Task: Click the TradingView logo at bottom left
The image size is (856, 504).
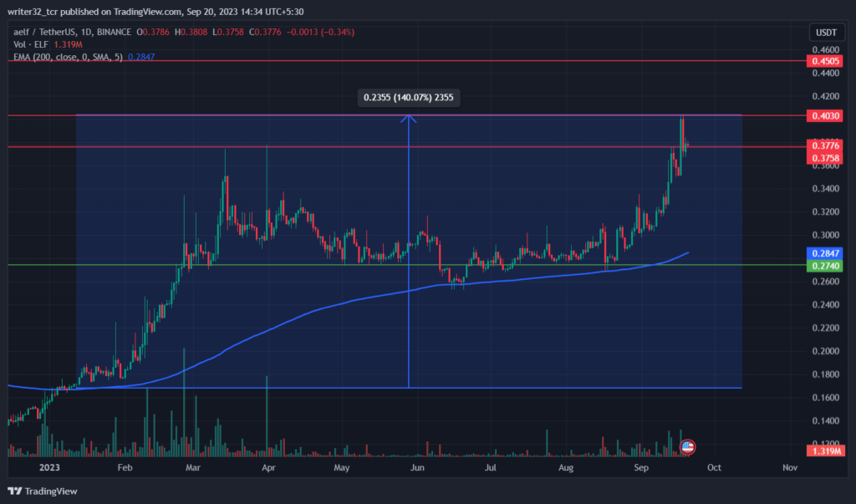Action: 43,491
